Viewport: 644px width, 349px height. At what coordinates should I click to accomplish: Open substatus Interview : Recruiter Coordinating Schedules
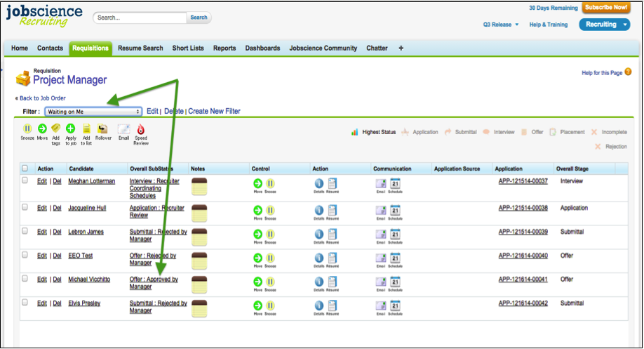click(x=154, y=188)
